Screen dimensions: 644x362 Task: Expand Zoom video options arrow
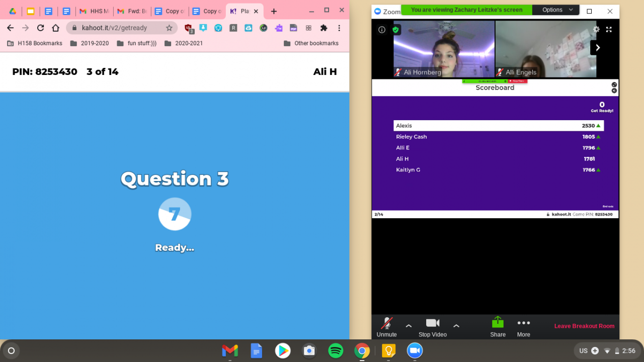pyautogui.click(x=456, y=326)
